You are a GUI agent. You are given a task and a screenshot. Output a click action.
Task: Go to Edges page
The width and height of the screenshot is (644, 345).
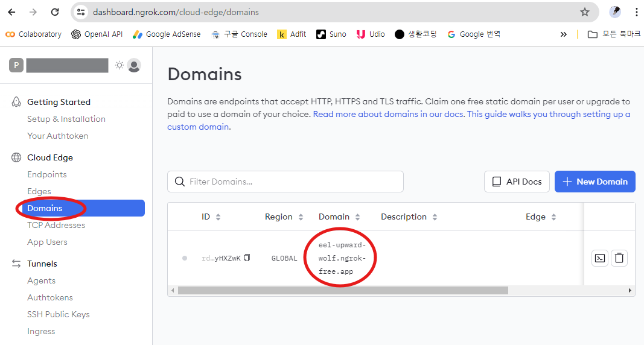tap(39, 191)
